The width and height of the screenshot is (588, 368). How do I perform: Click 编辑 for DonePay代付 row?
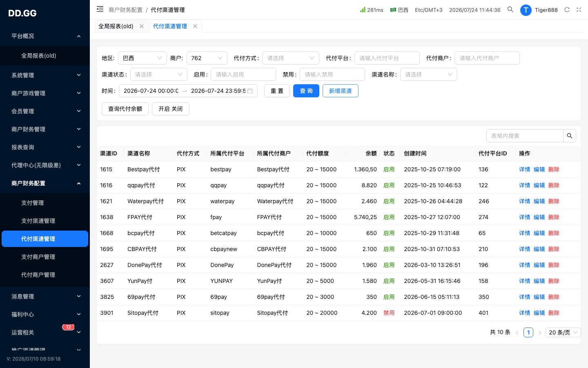click(x=539, y=265)
